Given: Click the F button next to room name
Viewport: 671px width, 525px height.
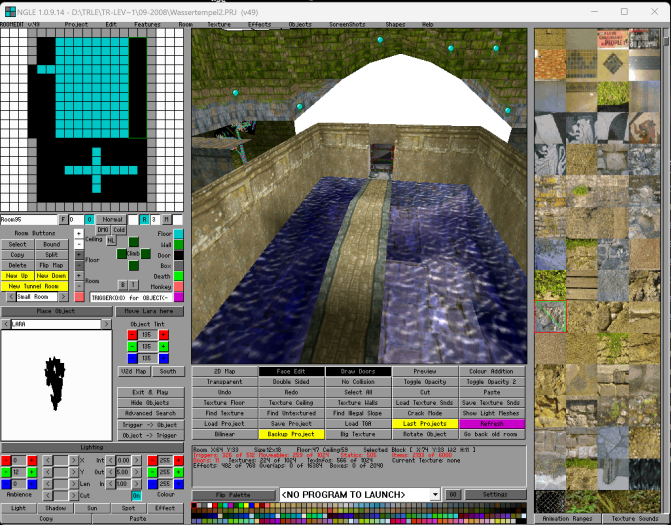Looking at the screenshot, I should pyautogui.click(x=63, y=219).
